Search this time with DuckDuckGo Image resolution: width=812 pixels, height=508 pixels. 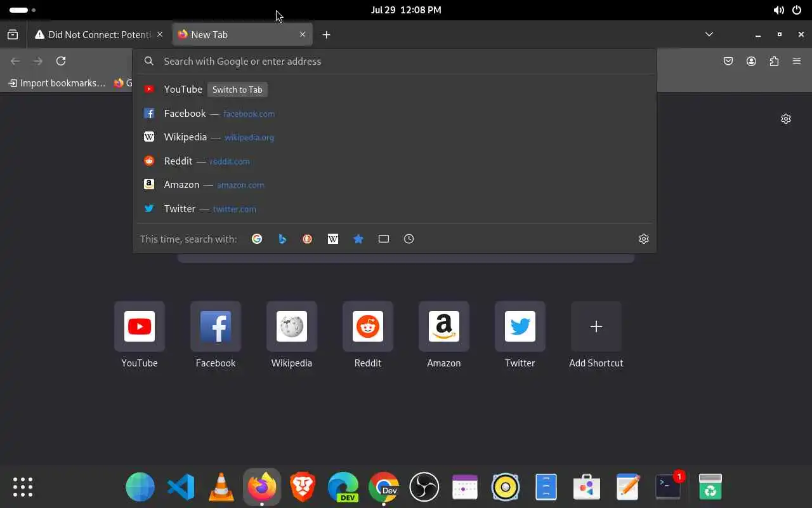(x=308, y=239)
